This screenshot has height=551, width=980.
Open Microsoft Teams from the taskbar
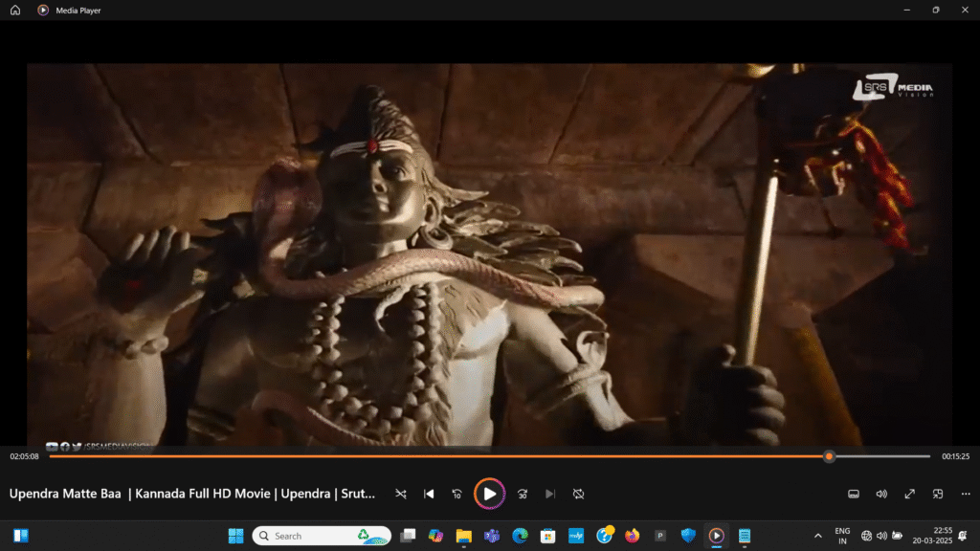tap(492, 536)
